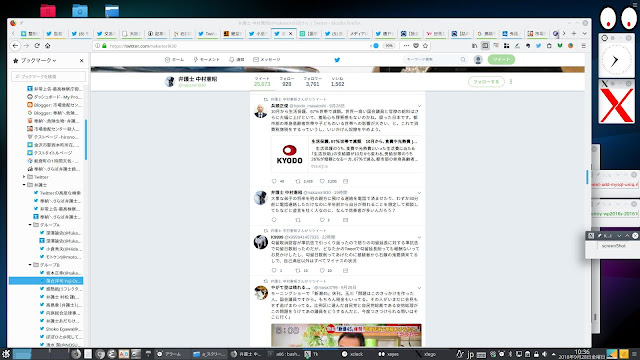The image size is (640, 360).
Task: Collapse the グループB bookmark folder
Action: [30, 265]
